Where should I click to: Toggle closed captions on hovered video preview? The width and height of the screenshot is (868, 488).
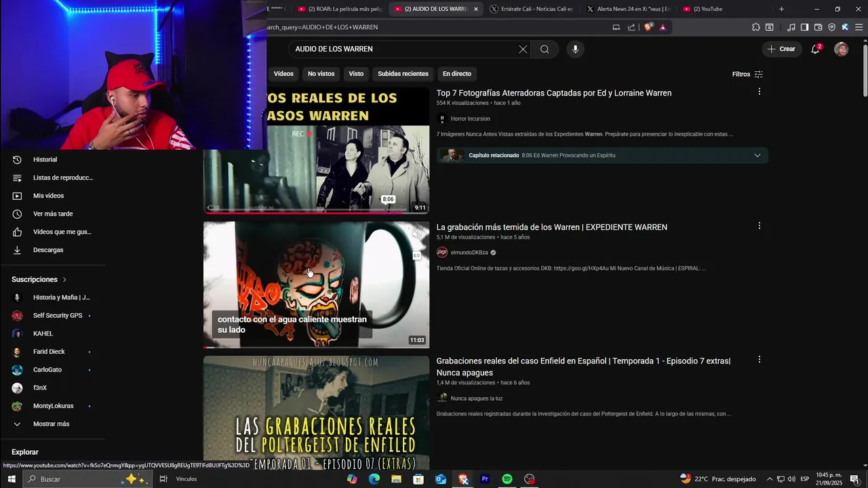click(x=416, y=256)
